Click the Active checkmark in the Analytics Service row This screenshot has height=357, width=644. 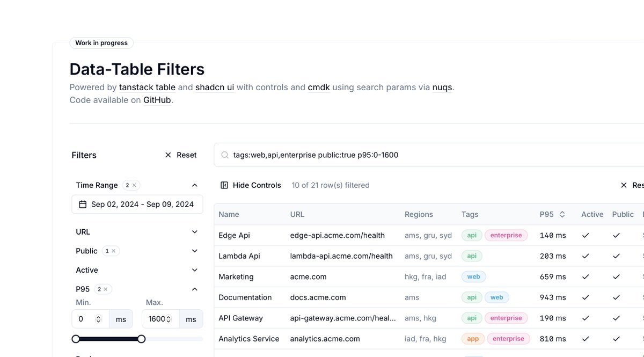click(586, 339)
